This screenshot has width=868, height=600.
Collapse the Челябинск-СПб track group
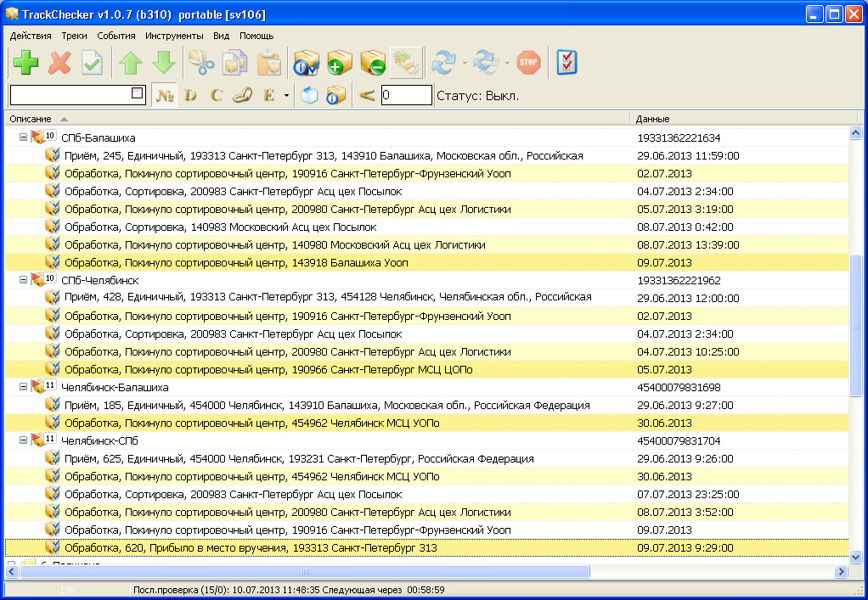[23, 440]
